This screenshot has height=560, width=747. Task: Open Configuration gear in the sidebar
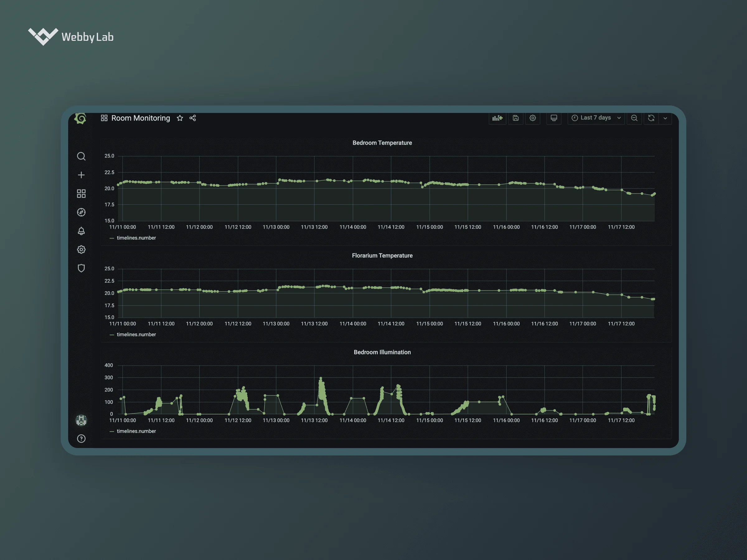(81, 250)
